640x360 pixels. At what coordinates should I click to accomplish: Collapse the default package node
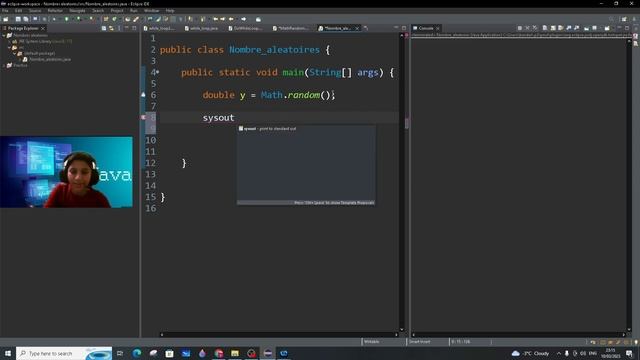click(x=15, y=53)
